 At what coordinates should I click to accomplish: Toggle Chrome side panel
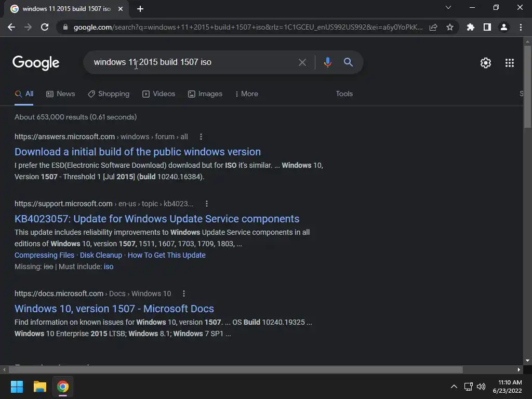(487, 27)
